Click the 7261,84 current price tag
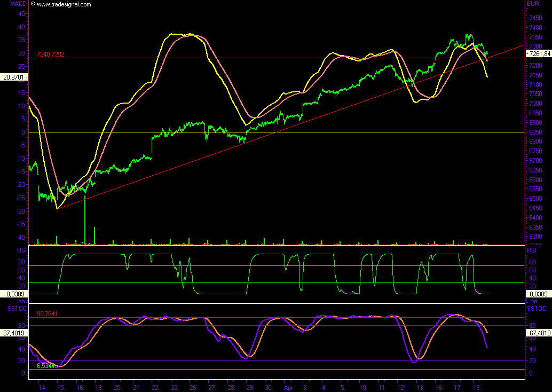The height and width of the screenshot is (392, 552). (x=539, y=54)
